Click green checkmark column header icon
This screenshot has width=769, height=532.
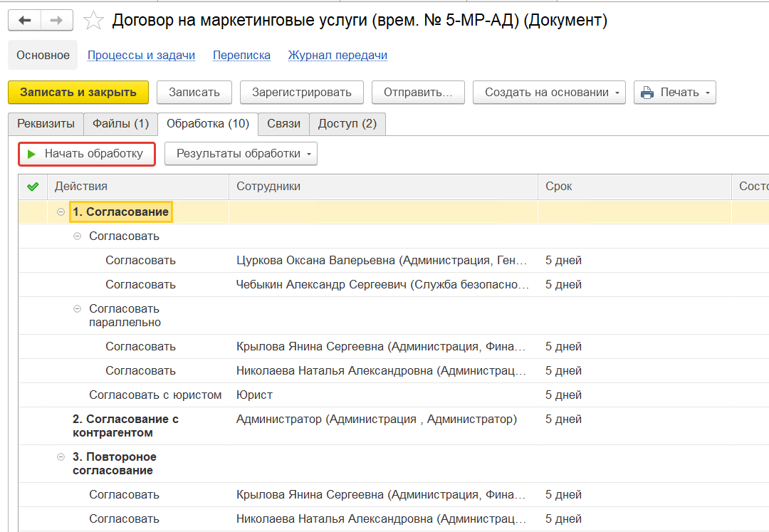pos(32,187)
